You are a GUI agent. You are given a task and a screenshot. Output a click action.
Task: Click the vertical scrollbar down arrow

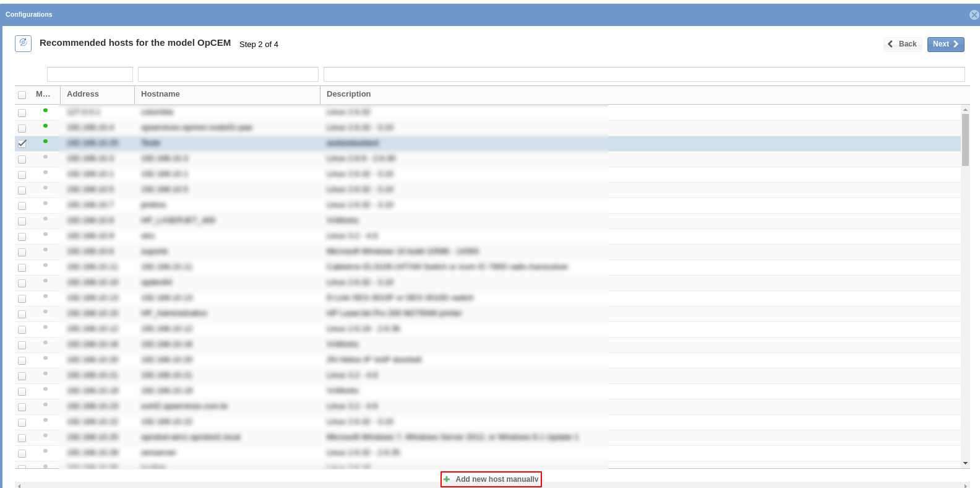click(x=965, y=463)
